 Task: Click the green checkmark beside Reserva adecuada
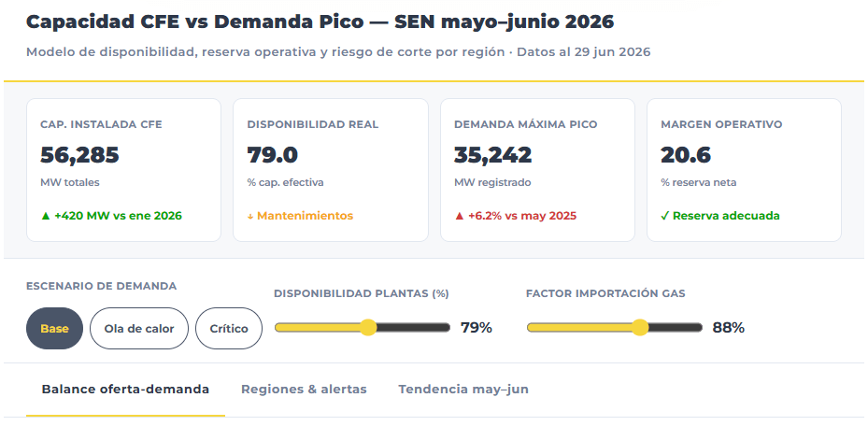[665, 216]
